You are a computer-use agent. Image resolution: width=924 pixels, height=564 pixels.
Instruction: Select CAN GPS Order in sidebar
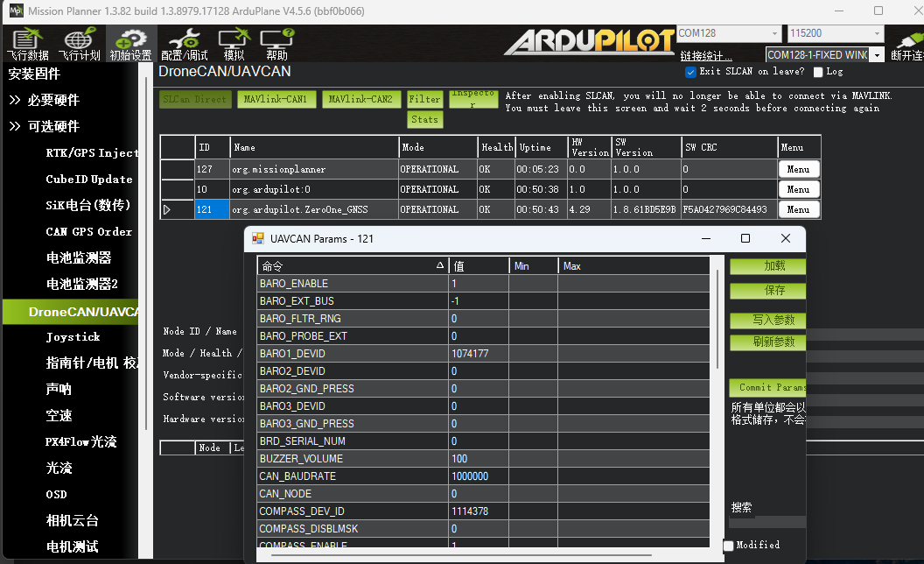(89, 232)
